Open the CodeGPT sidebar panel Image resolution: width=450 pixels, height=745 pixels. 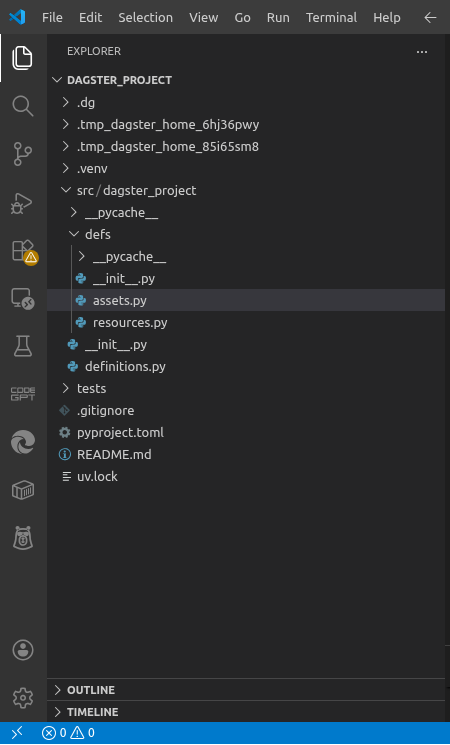pyautogui.click(x=23, y=394)
